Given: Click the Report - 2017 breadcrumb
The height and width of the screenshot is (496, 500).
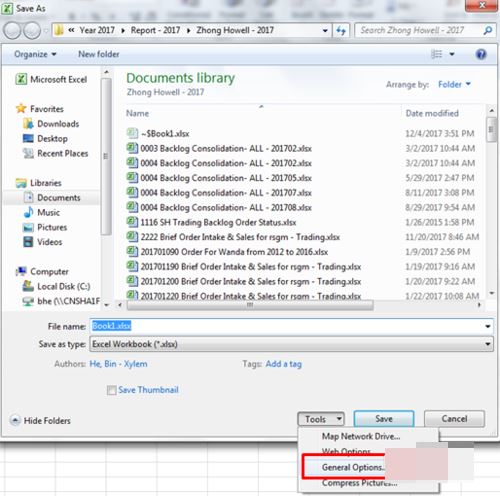Looking at the screenshot, I should (155, 30).
